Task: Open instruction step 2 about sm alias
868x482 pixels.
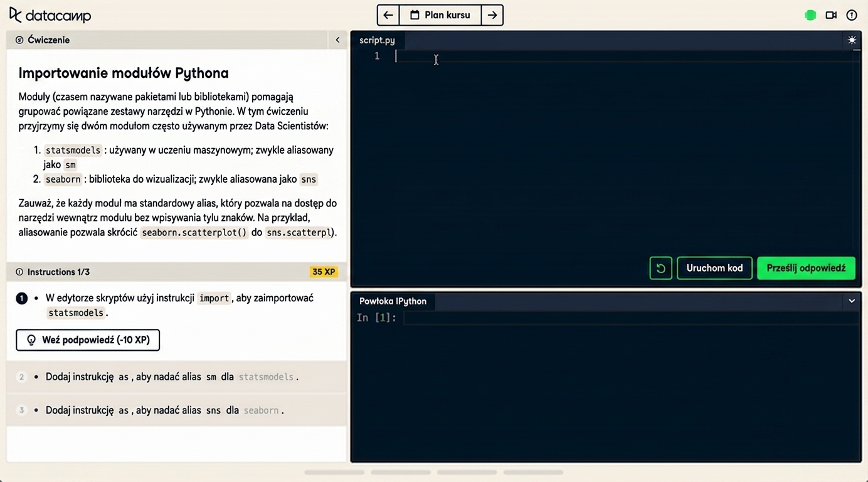Action: tap(177, 377)
